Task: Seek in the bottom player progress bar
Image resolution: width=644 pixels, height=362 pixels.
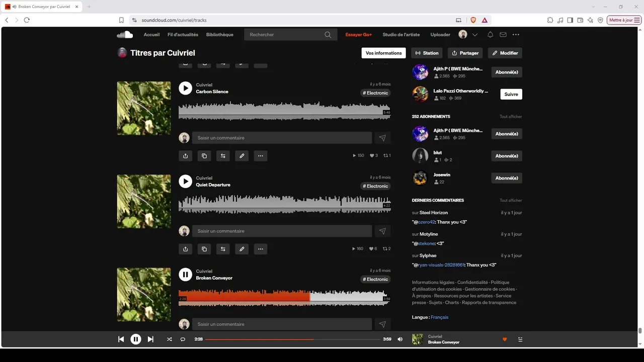Action: 293,339
